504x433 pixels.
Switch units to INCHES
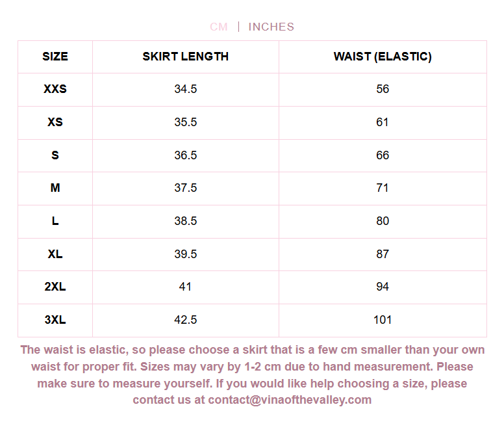pyautogui.click(x=271, y=27)
